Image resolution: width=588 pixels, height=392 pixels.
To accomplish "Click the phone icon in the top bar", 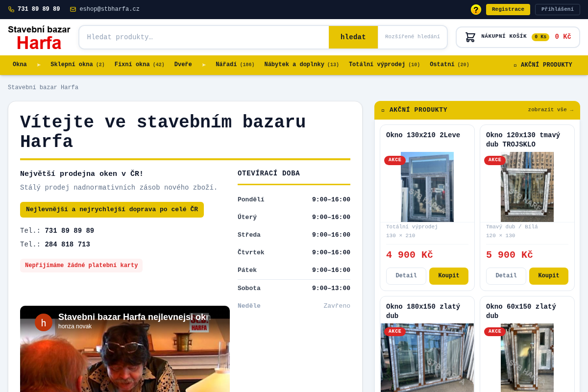I will tap(11, 9).
